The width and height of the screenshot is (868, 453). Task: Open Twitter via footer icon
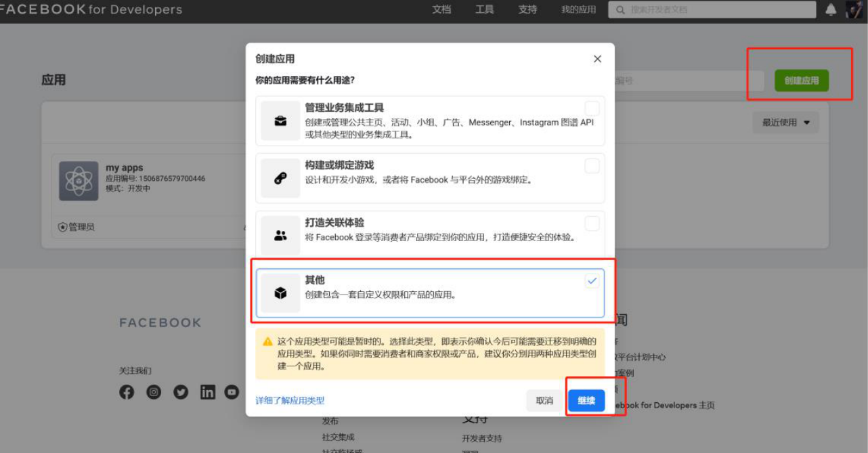click(x=181, y=391)
